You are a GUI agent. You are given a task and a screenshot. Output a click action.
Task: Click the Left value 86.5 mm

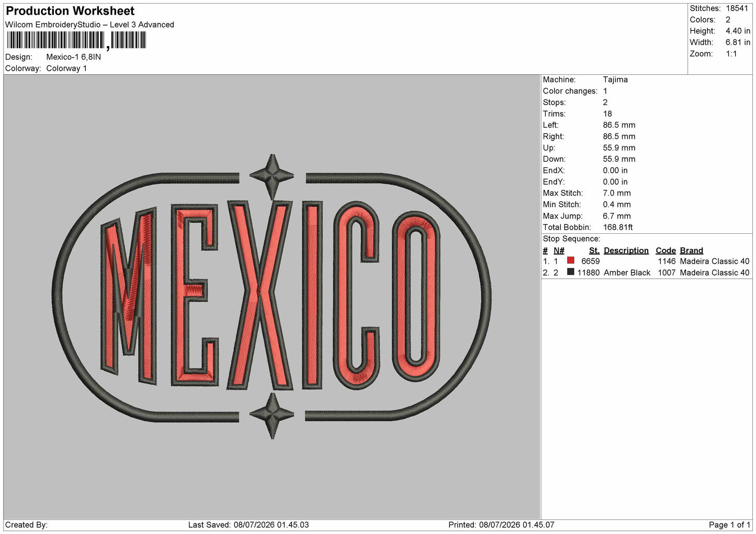point(619,125)
